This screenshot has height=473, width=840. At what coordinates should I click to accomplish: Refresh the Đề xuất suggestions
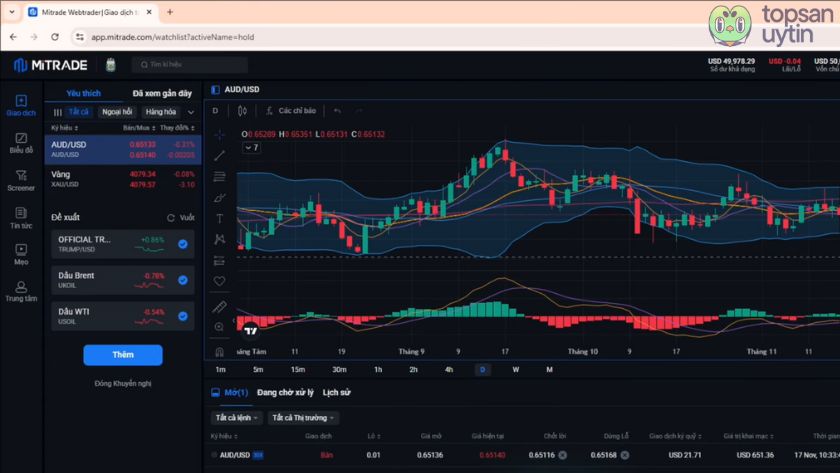[x=171, y=217]
